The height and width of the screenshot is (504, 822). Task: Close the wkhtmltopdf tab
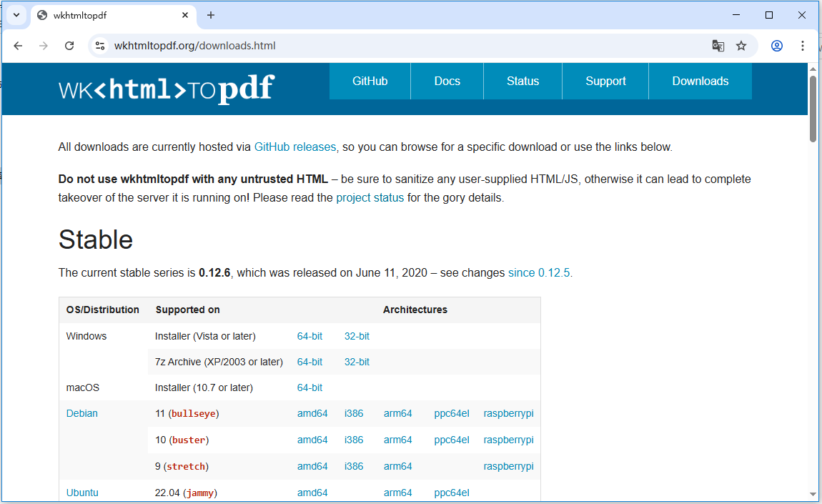185,15
